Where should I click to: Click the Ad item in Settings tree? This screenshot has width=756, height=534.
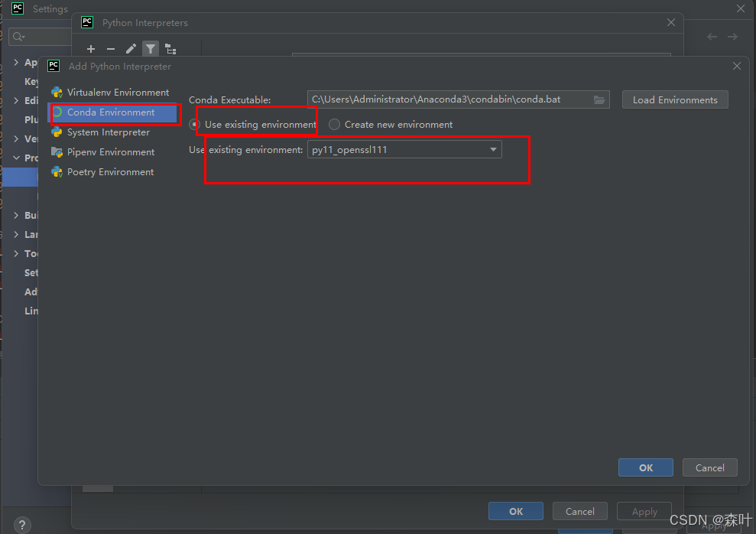coord(31,291)
